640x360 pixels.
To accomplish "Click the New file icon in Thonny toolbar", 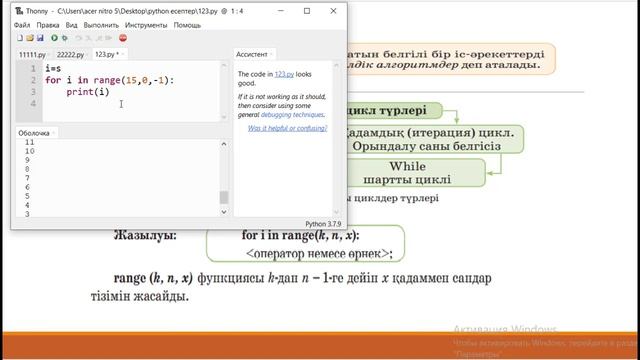I will click(20, 38).
